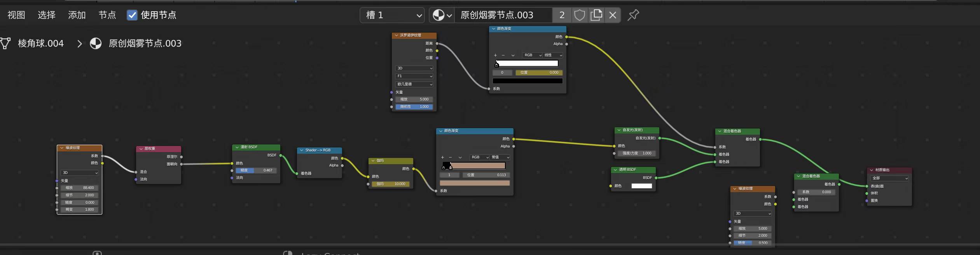Viewport: 980px width, 255px height.
Task: Open the color ramp tools chevron on lower 颜色渐变
Action: pyautogui.click(x=460, y=157)
